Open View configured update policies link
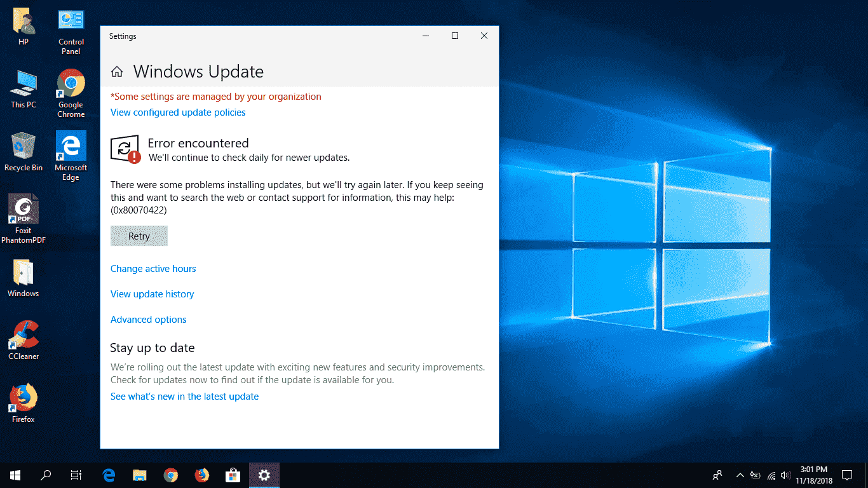Image resolution: width=868 pixels, height=488 pixels. tap(178, 112)
